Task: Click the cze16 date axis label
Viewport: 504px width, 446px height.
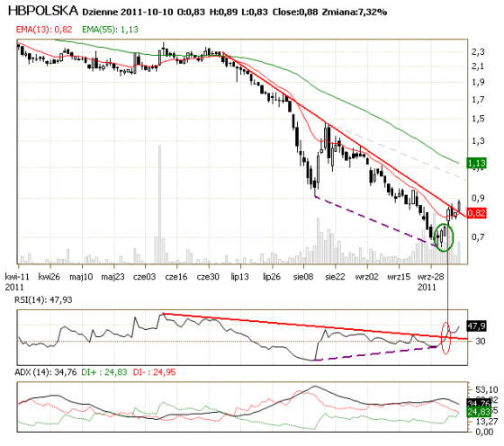Action: tap(176, 277)
